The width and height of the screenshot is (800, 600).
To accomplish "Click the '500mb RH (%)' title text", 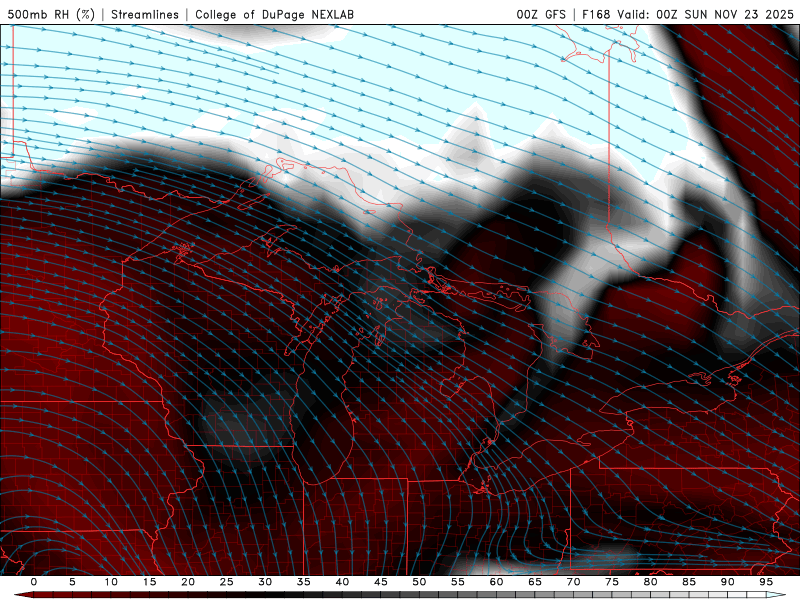I will (x=52, y=15).
